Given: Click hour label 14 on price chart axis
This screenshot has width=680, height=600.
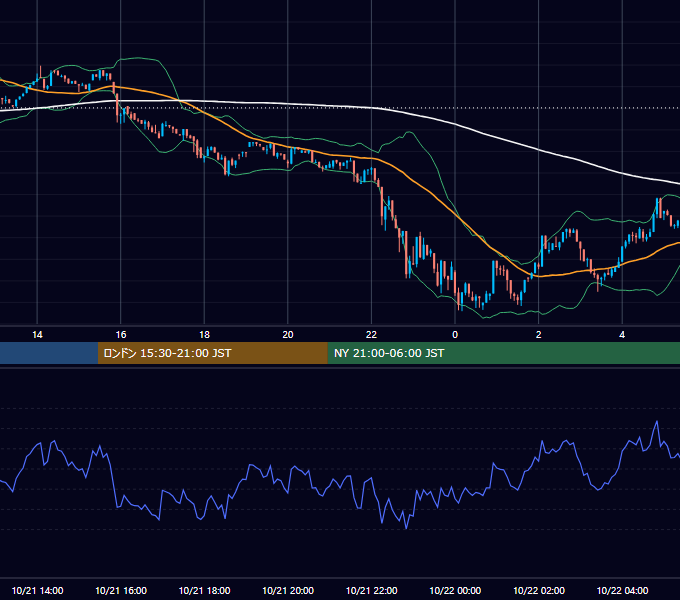Looking at the screenshot, I should (x=37, y=335).
